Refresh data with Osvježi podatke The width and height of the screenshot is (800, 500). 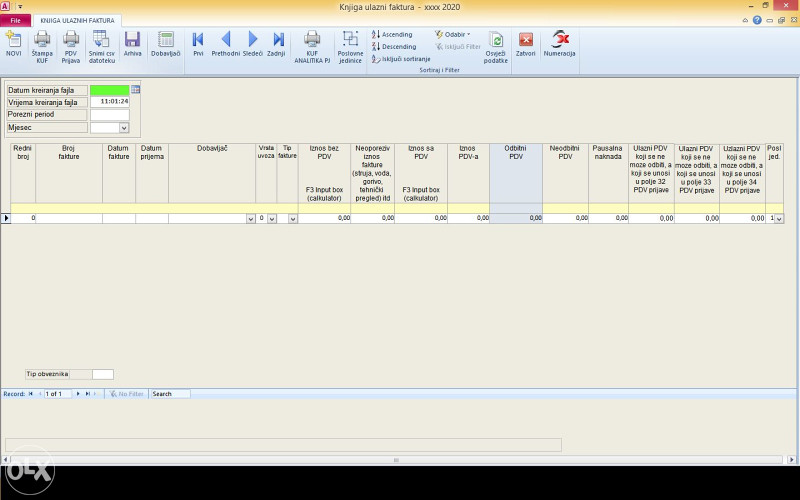(x=495, y=46)
